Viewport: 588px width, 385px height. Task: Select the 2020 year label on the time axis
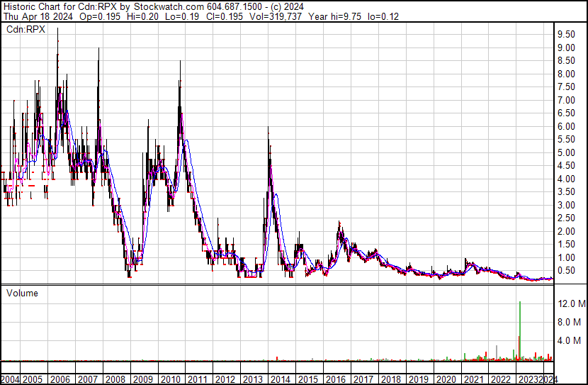446,379
